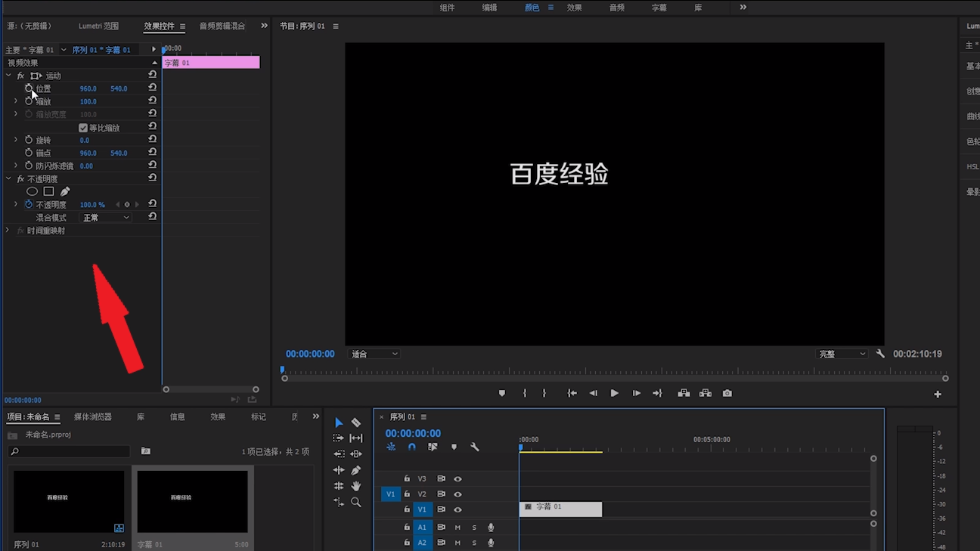The image size is (980, 551).
Task: Create ellipse mask under 不透明度
Action: click(x=33, y=191)
